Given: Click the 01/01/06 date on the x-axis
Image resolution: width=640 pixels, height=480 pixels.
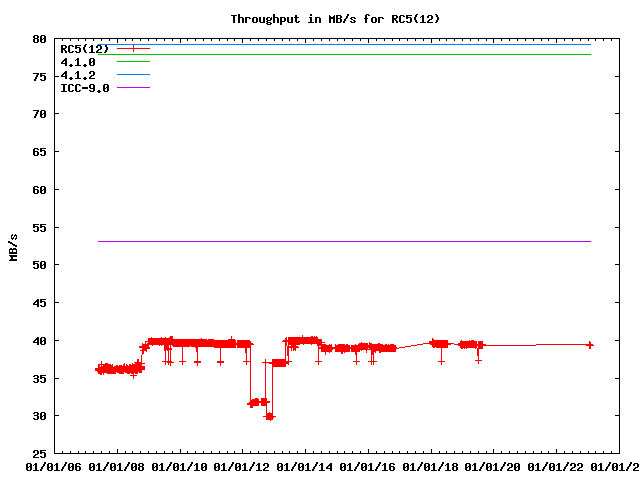Looking at the screenshot, I should [54, 466].
